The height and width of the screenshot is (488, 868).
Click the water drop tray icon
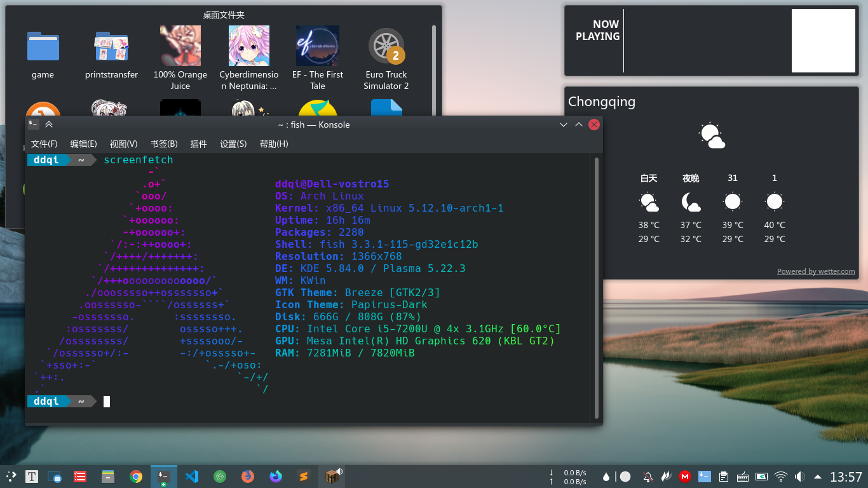pos(607,477)
